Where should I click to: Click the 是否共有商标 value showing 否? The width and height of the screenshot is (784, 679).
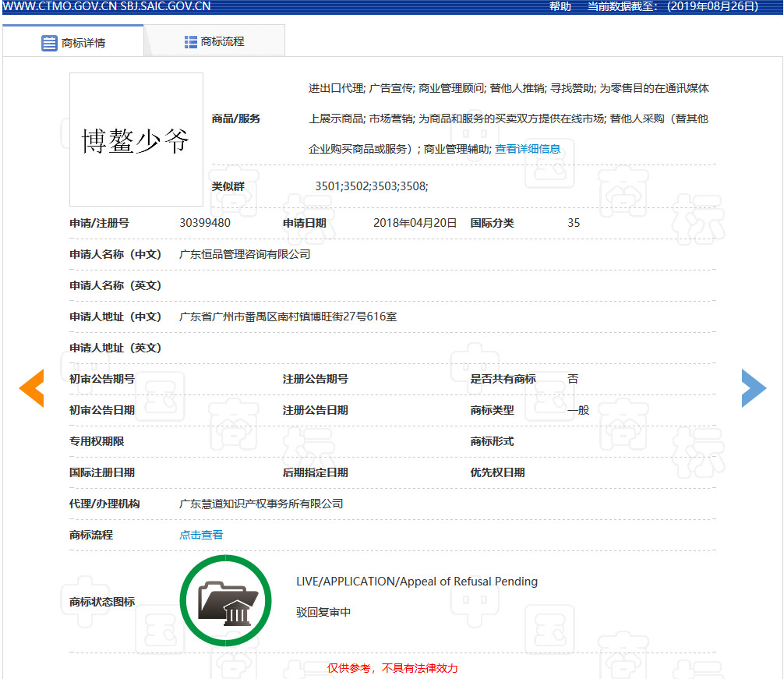tap(573, 379)
